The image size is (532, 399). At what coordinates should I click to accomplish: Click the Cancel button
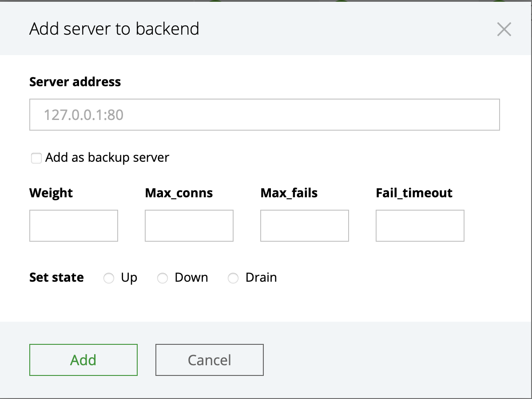click(x=210, y=359)
